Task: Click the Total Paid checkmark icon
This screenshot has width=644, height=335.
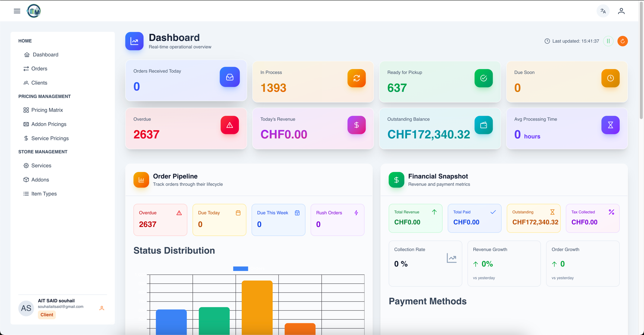Action: tap(493, 212)
